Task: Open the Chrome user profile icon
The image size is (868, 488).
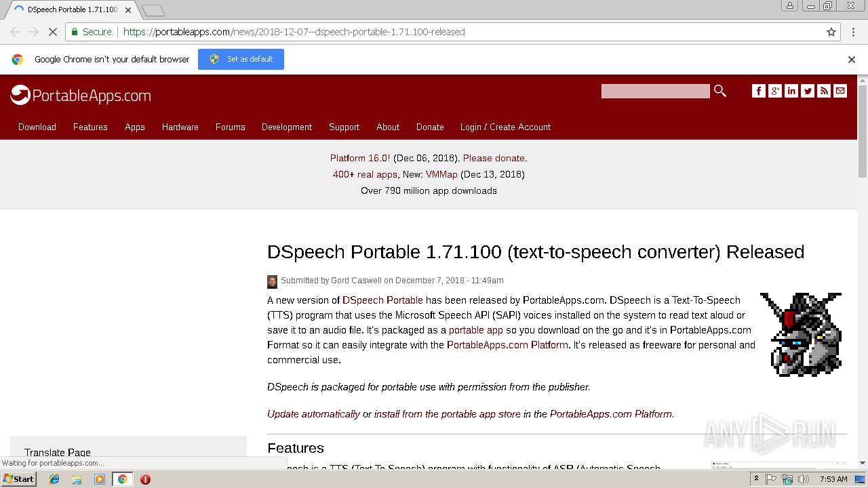Action: pyautogui.click(x=790, y=5)
